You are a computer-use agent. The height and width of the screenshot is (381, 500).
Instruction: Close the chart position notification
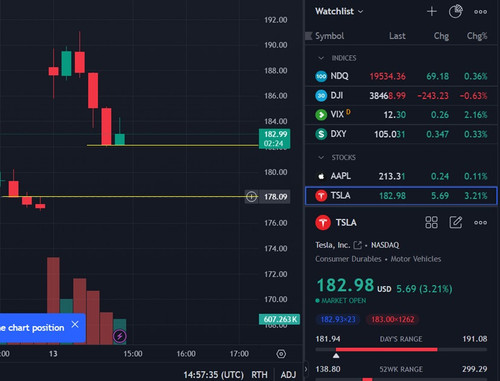pos(75,324)
